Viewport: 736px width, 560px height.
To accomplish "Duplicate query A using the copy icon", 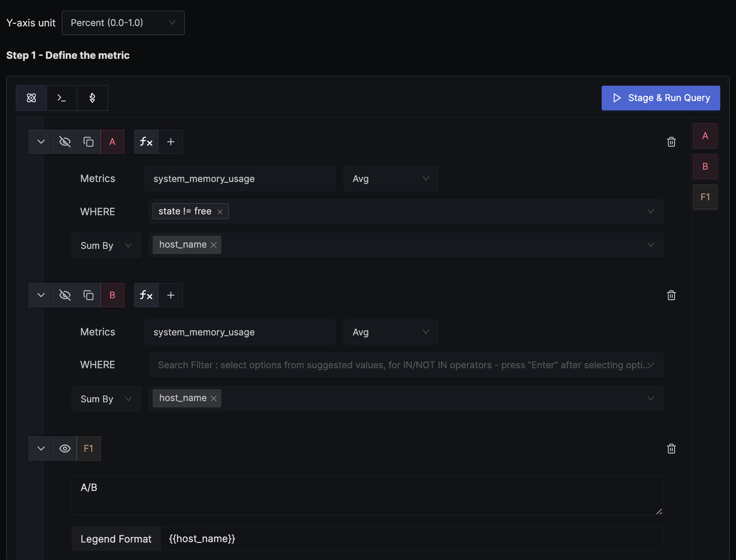I will 88,142.
